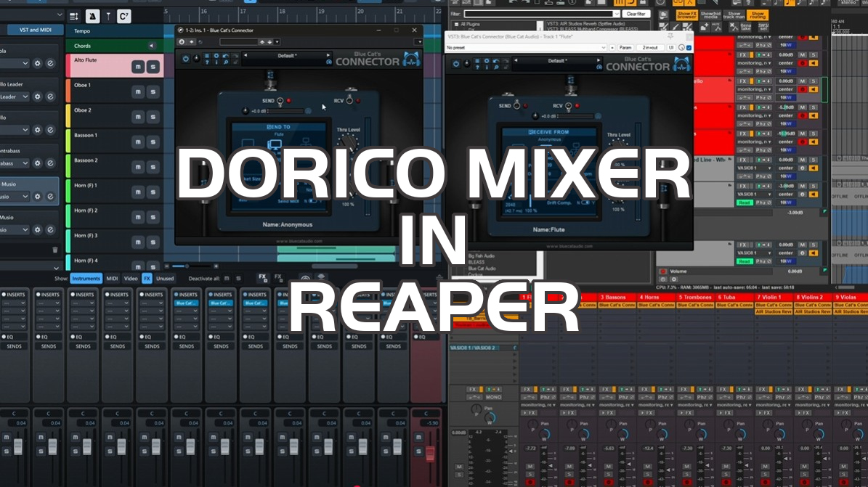
Task: Click the magnifier icon in Dorico's Connector toolbar
Action: [226, 62]
